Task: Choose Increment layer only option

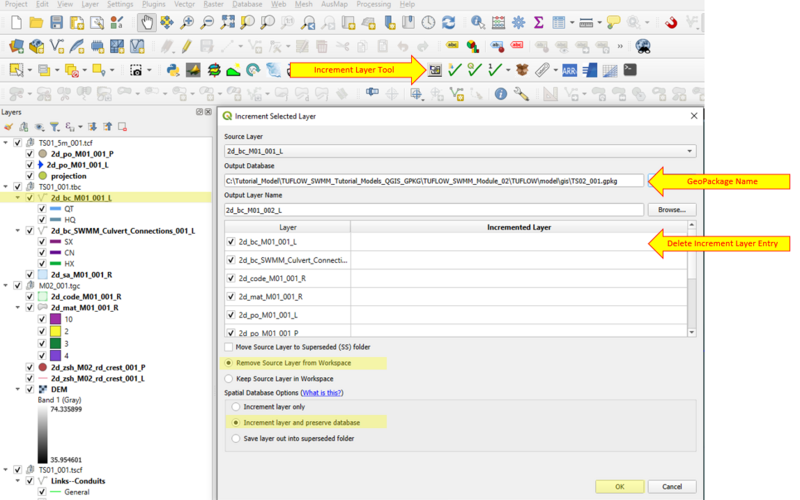Action: click(236, 407)
